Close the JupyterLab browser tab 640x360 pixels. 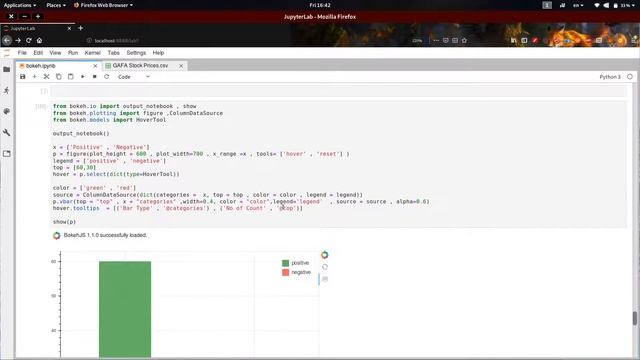pos(69,29)
